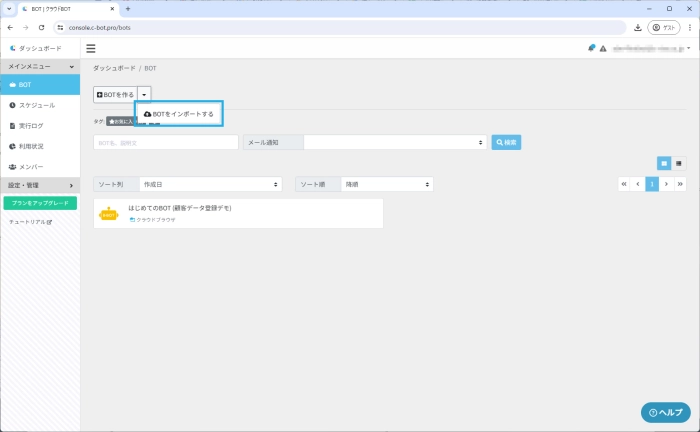Reload the page with browser refresh icon

tap(42, 27)
